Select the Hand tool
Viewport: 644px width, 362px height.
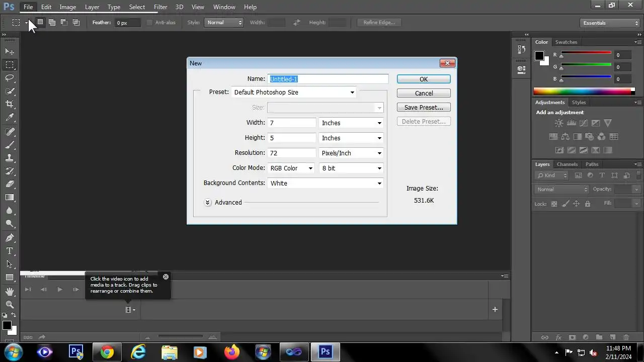[x=10, y=292]
